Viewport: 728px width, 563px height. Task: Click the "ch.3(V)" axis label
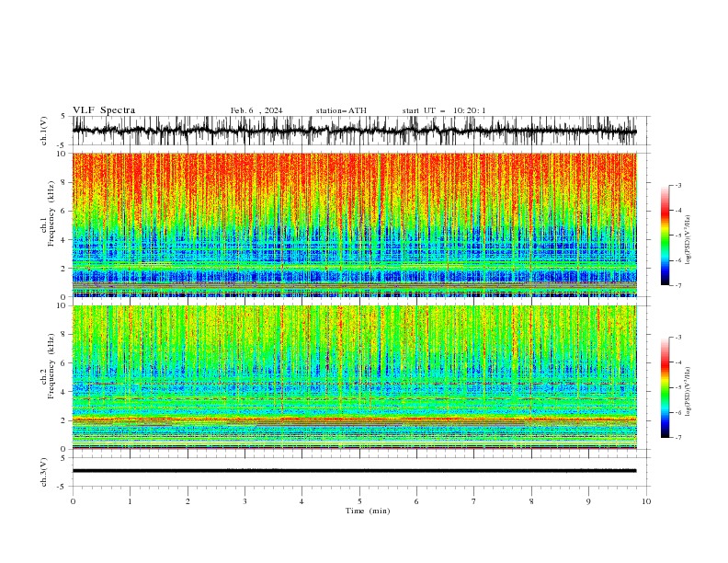click(44, 472)
